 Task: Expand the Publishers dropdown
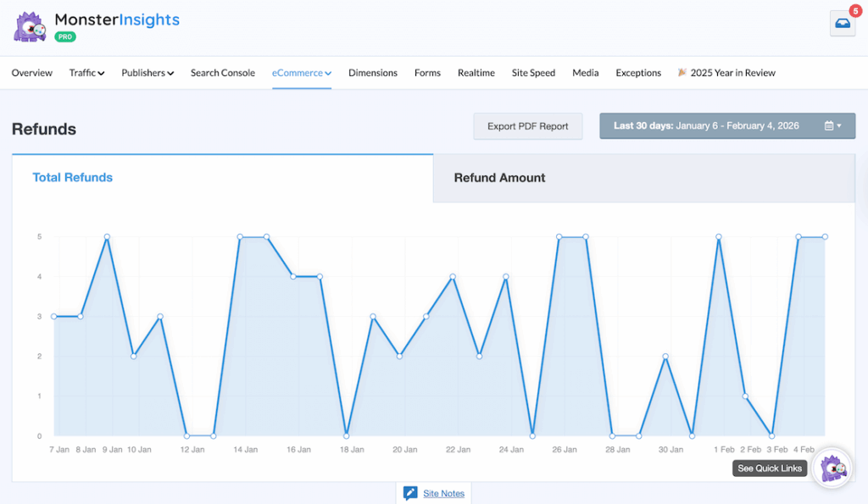point(147,73)
